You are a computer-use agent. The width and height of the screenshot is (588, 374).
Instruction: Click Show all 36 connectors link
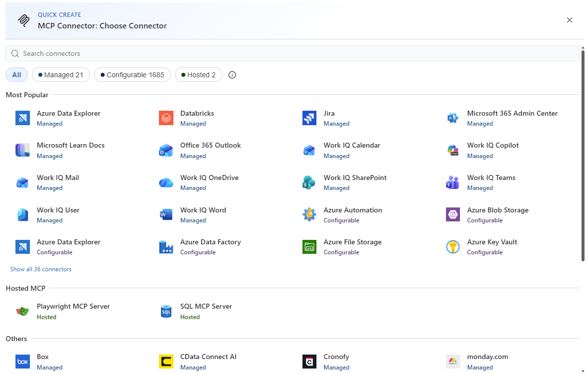(40, 269)
